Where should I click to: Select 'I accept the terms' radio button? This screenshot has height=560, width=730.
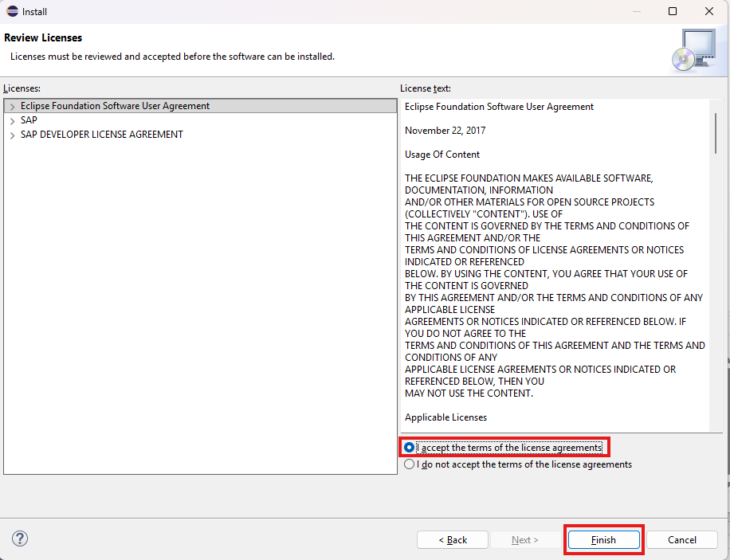click(x=409, y=448)
